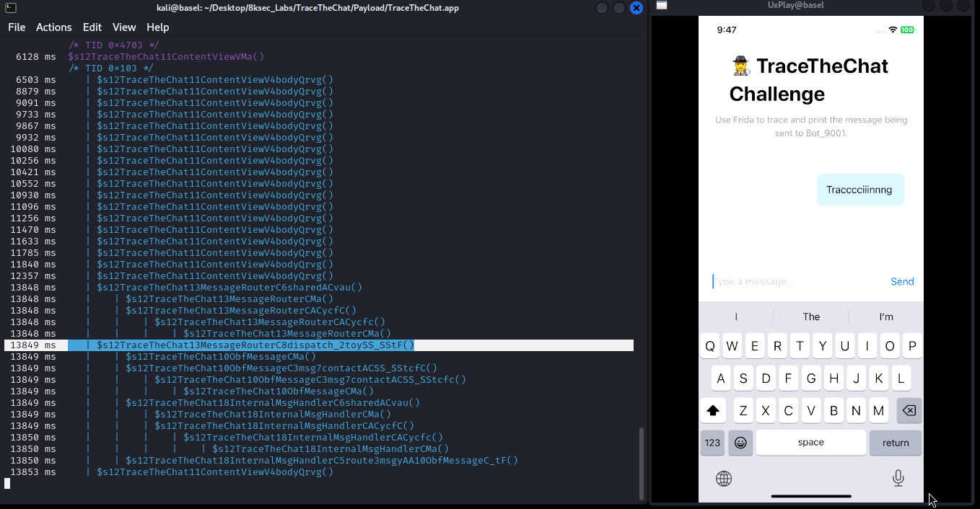Viewport: 980px width, 509px height.
Task: Tap the Y key
Action: 822,346
